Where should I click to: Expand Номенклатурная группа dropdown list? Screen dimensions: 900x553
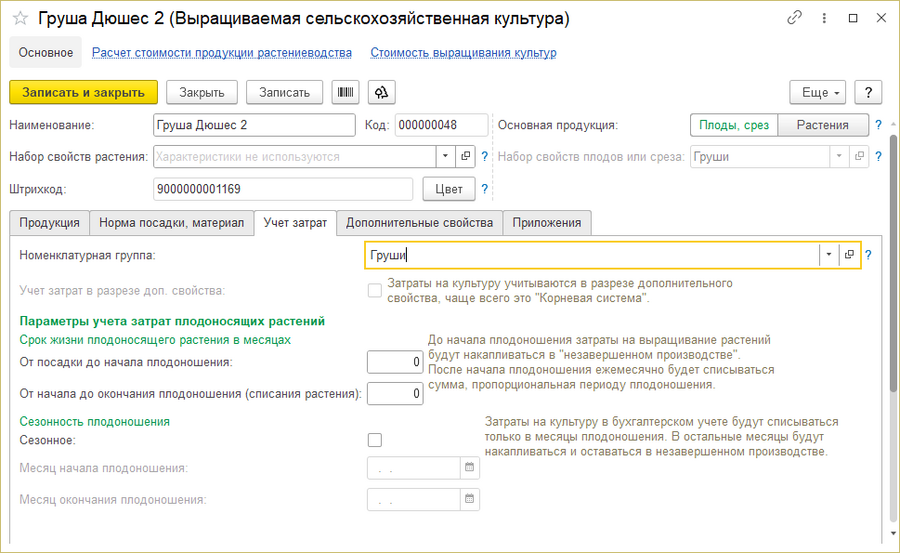click(x=829, y=255)
